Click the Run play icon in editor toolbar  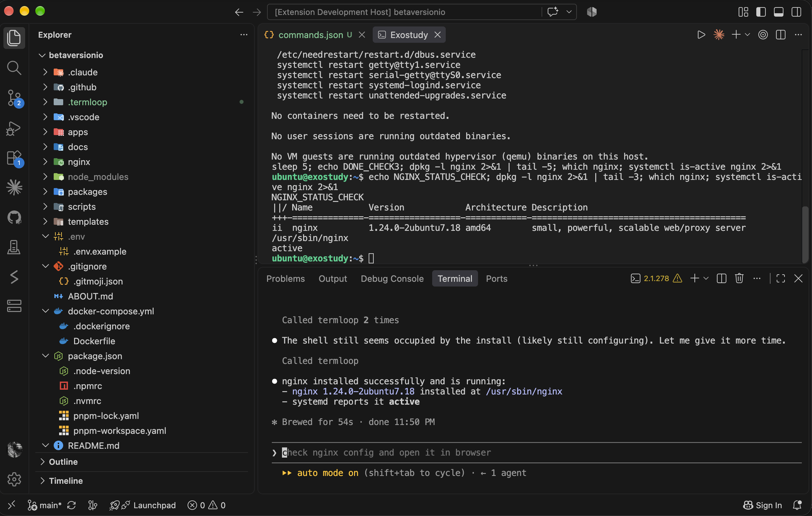tap(701, 35)
